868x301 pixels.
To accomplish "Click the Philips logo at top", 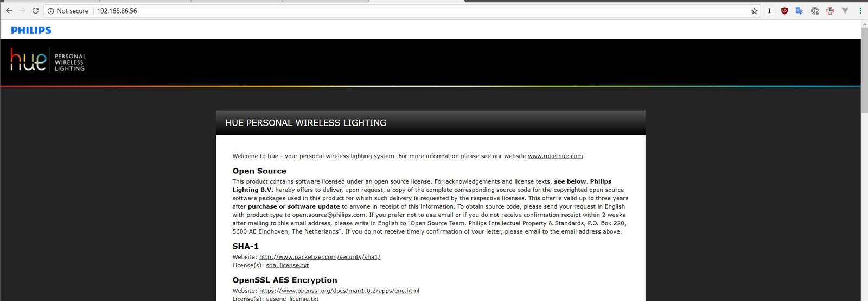I will tap(31, 30).
